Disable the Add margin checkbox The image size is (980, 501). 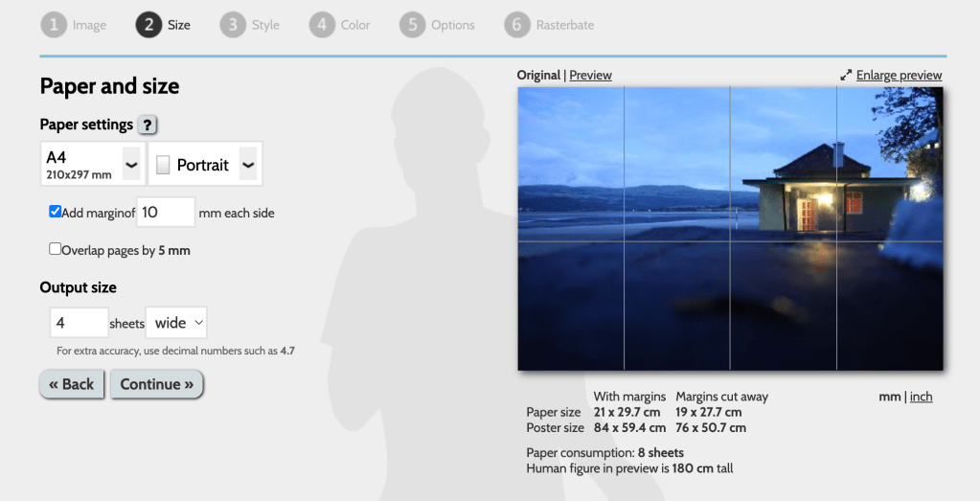point(56,212)
